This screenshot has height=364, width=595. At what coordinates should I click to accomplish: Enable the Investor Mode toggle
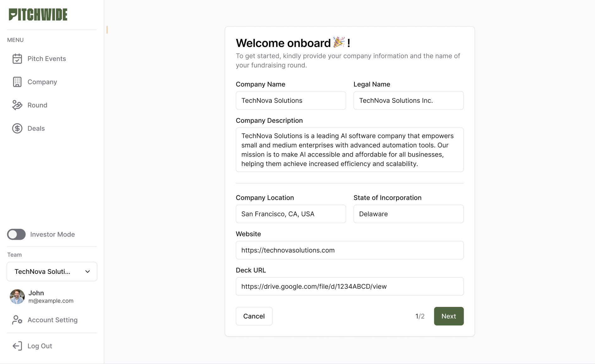tap(16, 234)
